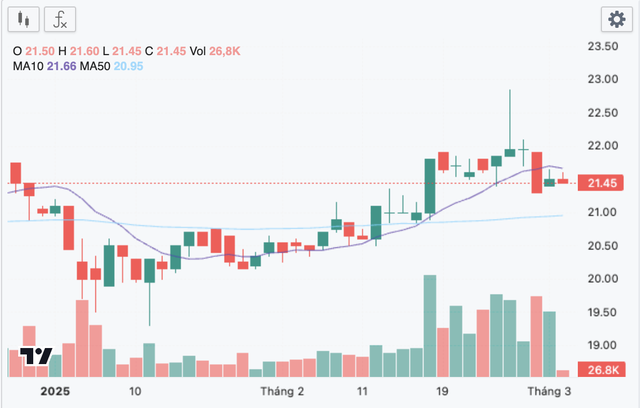Select the MA10 indicator legend
Viewport: 640px width, 408px height.
point(44,66)
